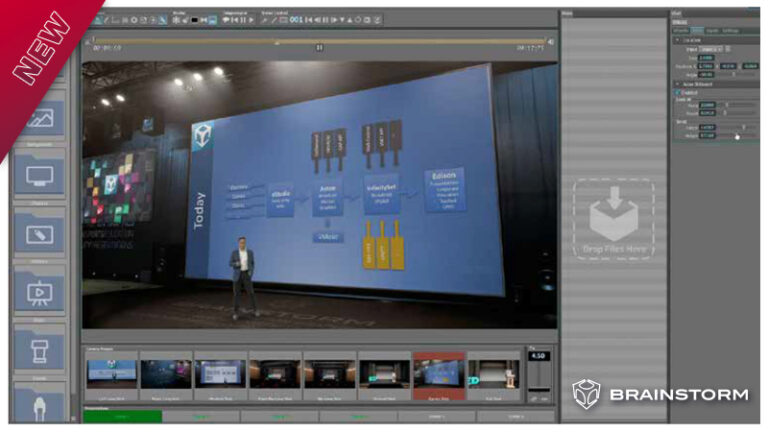Click the Position X value field
Viewport: 768px width, 432px height.
(706, 66)
